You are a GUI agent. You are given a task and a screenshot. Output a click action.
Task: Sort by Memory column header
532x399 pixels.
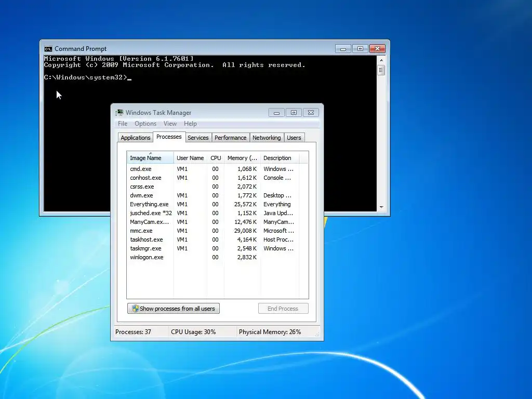click(242, 158)
